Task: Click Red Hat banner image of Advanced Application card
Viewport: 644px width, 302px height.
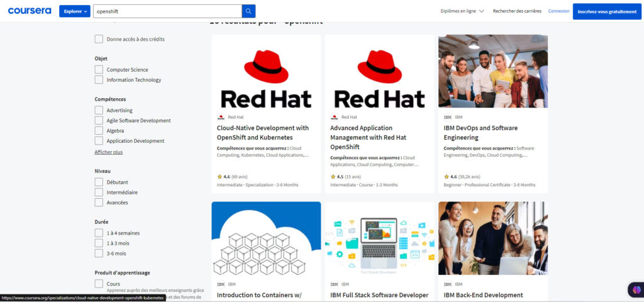Action: coord(379,71)
